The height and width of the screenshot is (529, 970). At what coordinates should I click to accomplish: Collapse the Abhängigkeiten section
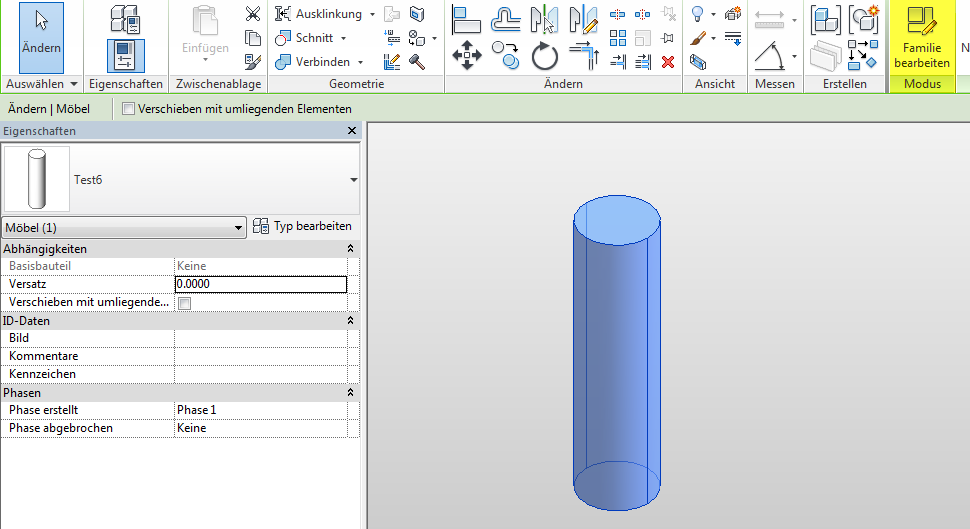[351, 248]
